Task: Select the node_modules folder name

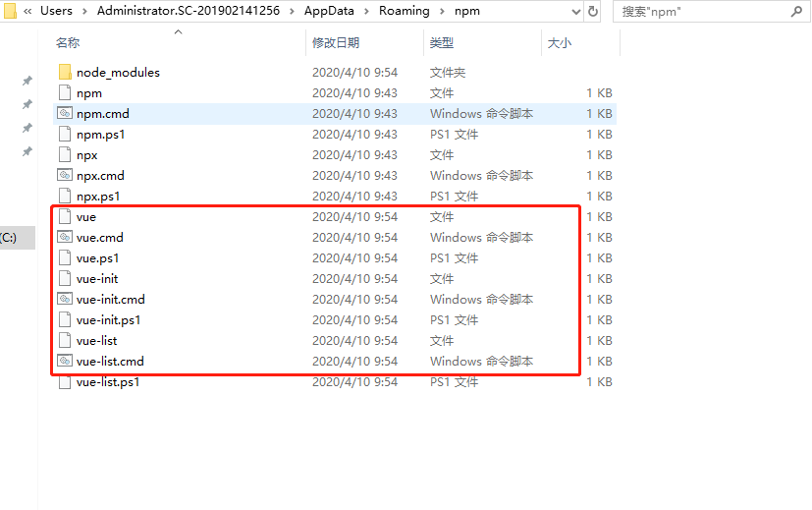Action: (118, 73)
